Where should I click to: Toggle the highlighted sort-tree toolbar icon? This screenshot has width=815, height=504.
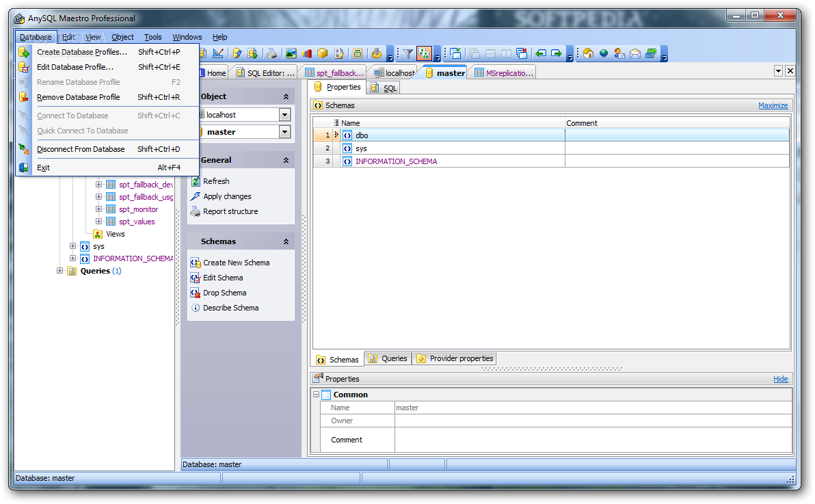424,53
